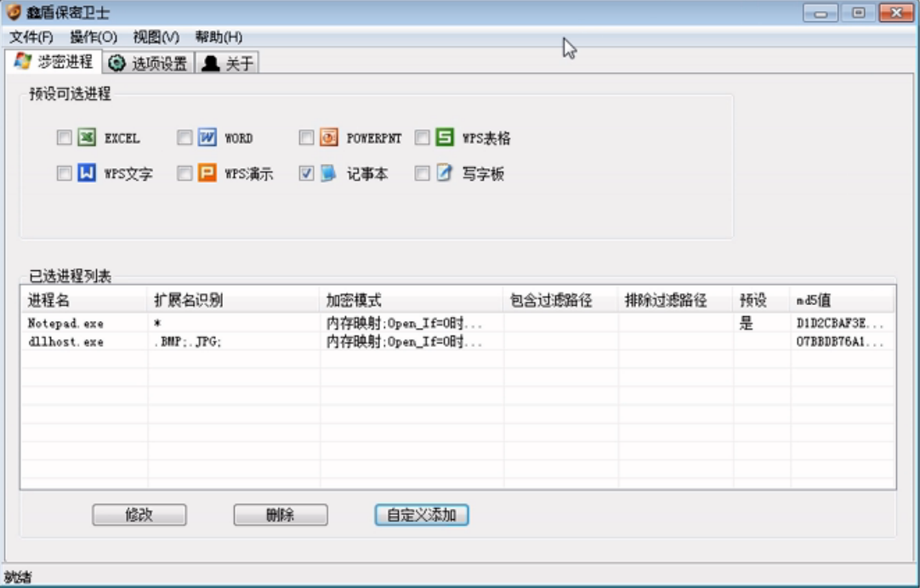Open the 关于 tab

pos(228,63)
